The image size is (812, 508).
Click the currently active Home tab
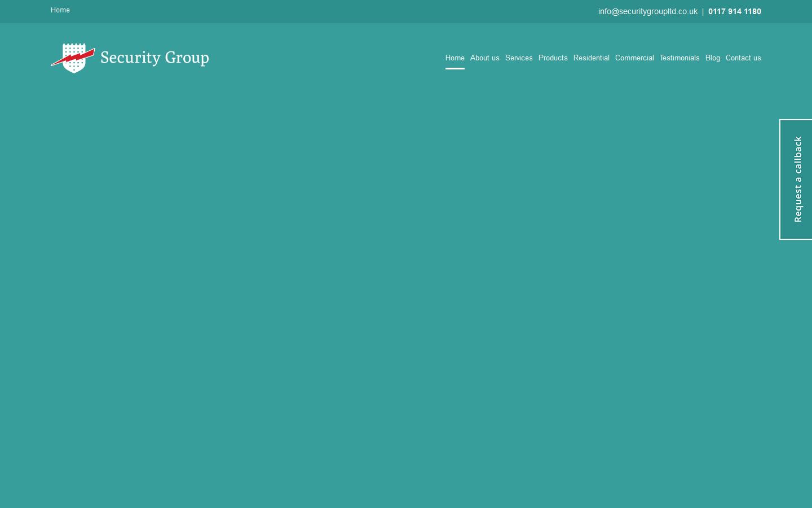coord(454,58)
